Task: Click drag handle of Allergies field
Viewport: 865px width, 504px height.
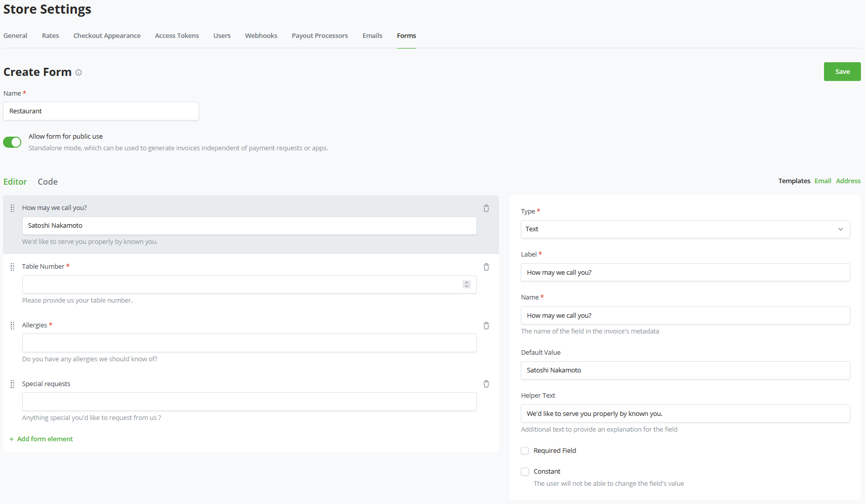Action: pyautogui.click(x=12, y=325)
